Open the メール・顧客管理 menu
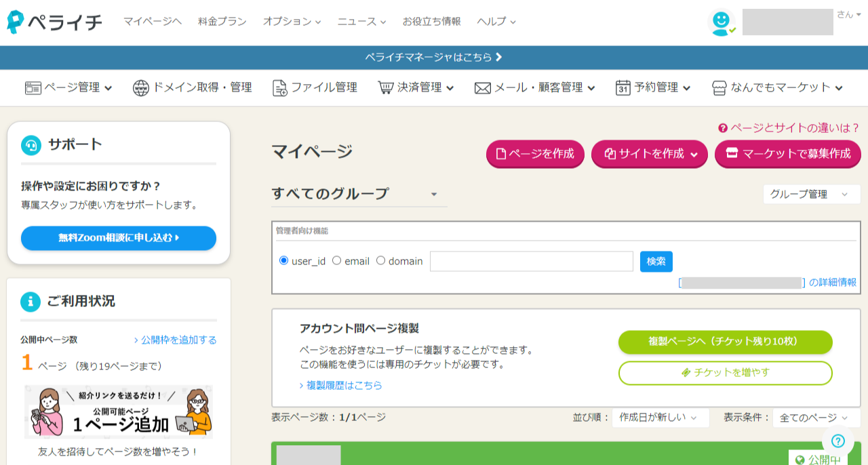 click(x=535, y=87)
